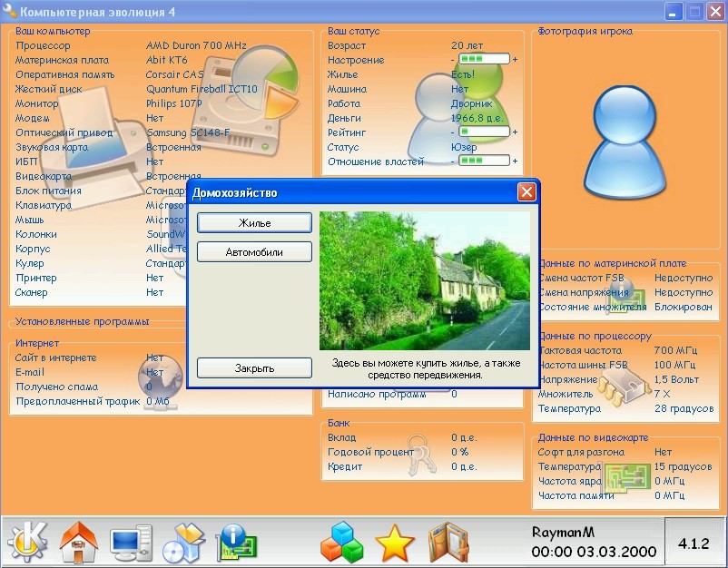Click the Установленные программы header

click(83, 321)
